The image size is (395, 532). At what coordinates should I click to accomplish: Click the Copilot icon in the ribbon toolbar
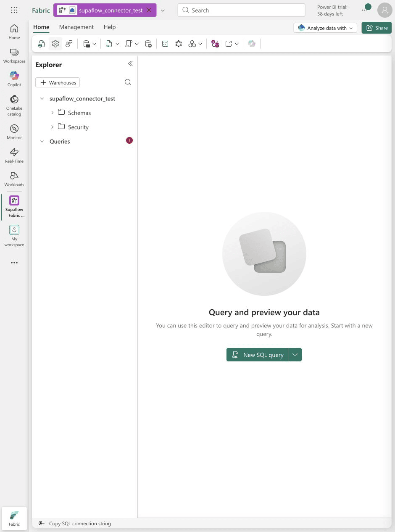[252, 44]
